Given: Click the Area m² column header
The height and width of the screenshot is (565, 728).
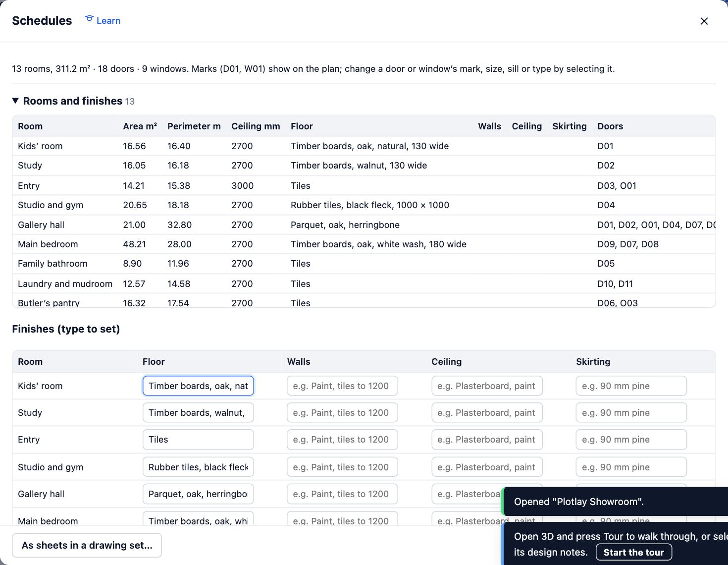Looking at the screenshot, I should [140, 126].
